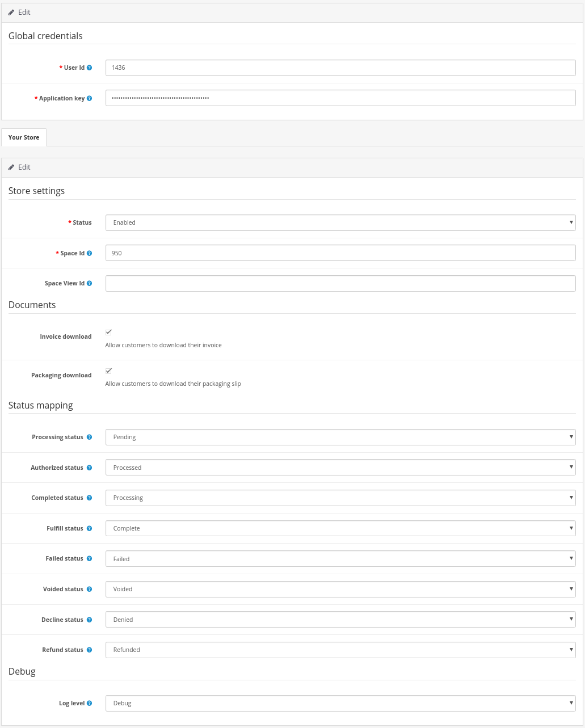Click the Fulfill status help icon
Screen dimensions: 585x728
point(89,529)
